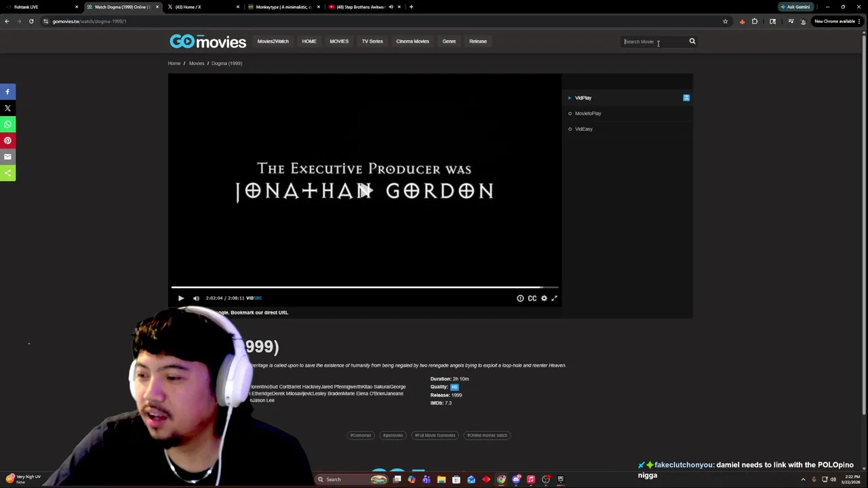This screenshot has width=868, height=488.
Task: Reload the current page
Action: pyautogui.click(x=31, y=21)
